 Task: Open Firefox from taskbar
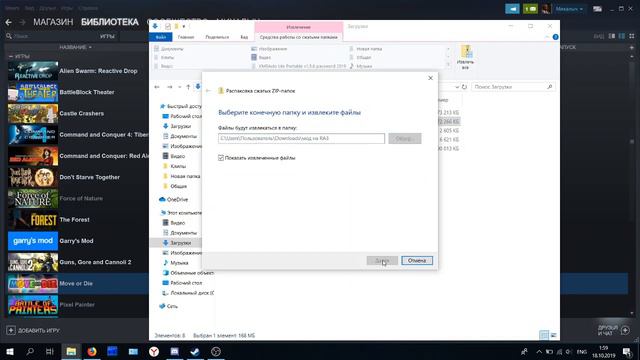tap(92, 351)
